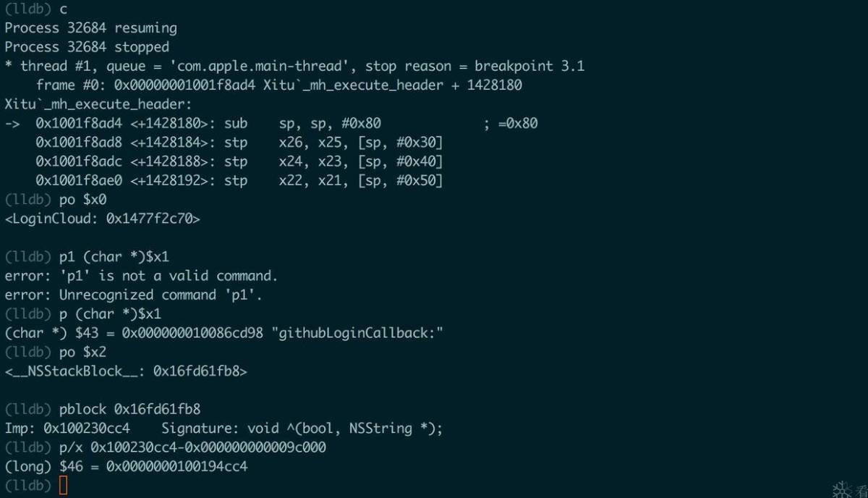The height and width of the screenshot is (498, 868).
Task: Click the Imp address 0x100230cc4
Action: tap(87, 428)
